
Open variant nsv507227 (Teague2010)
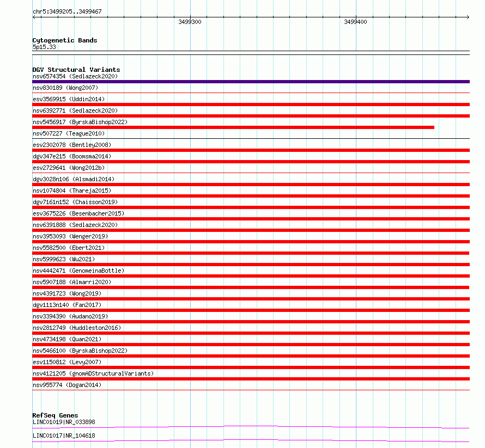[x=69, y=133]
